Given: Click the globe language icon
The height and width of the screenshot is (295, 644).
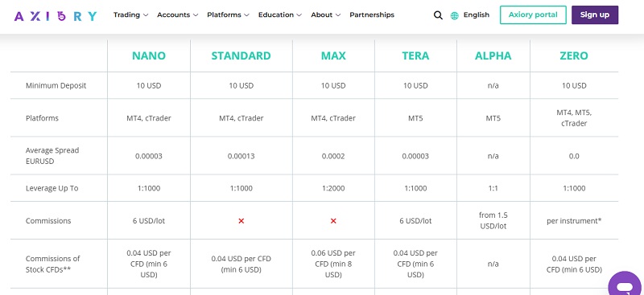Looking at the screenshot, I should tap(455, 15).
